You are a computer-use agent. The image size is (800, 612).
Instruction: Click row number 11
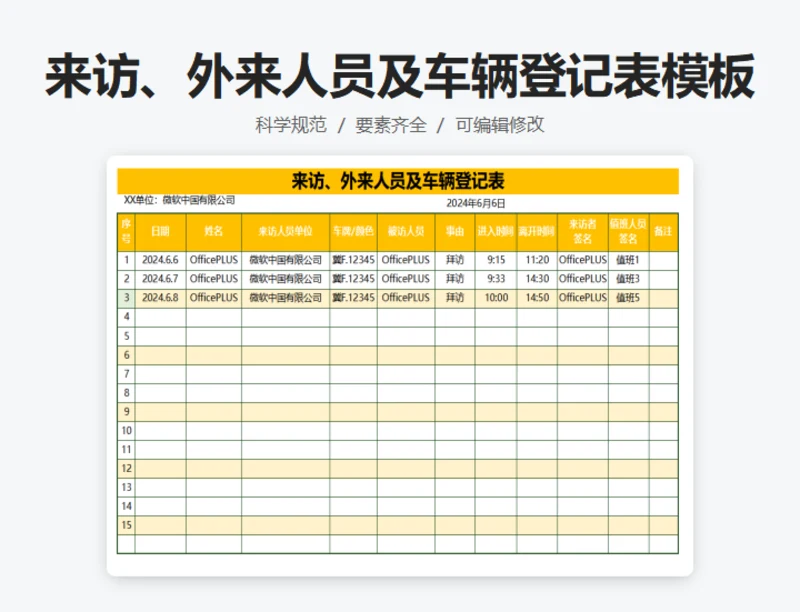coord(127,449)
